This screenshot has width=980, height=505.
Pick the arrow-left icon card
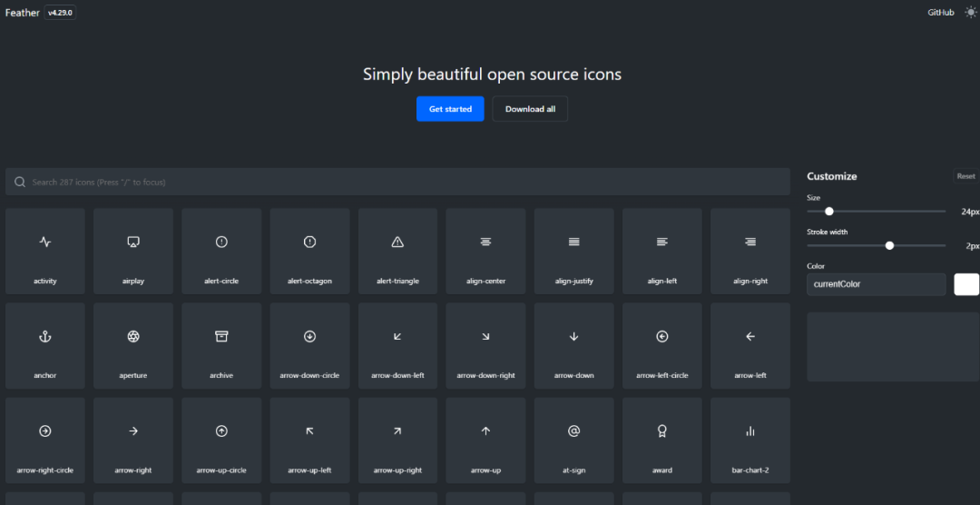(x=750, y=345)
